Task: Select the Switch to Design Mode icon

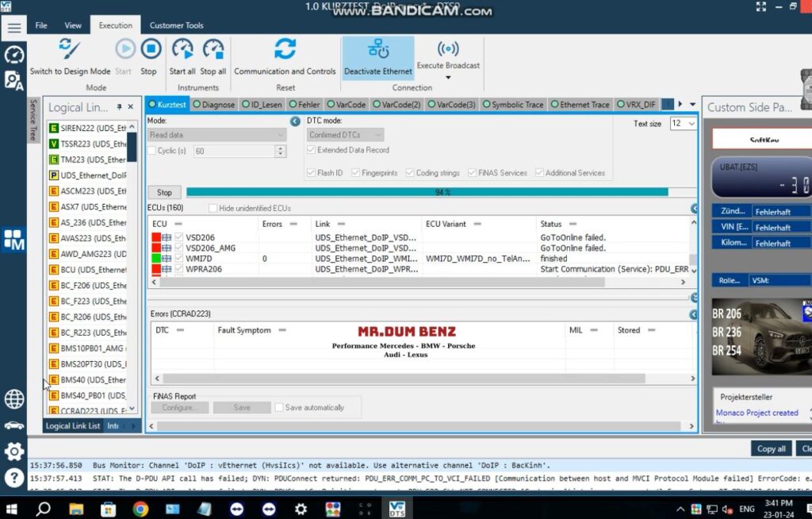Action: 69,51
